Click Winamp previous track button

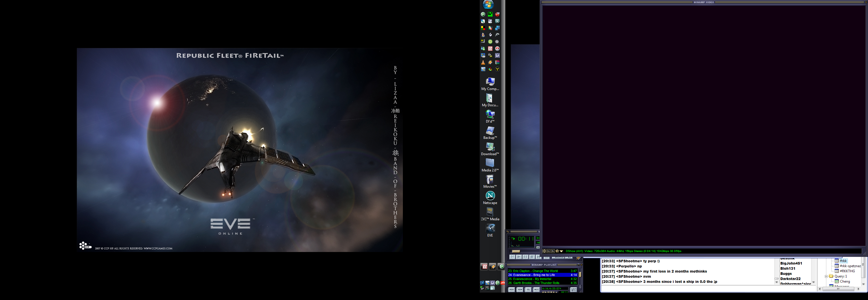click(513, 257)
